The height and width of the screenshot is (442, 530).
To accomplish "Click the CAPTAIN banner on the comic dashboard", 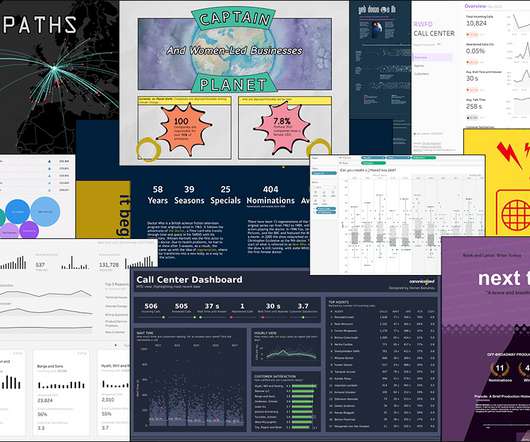I will tap(233, 18).
